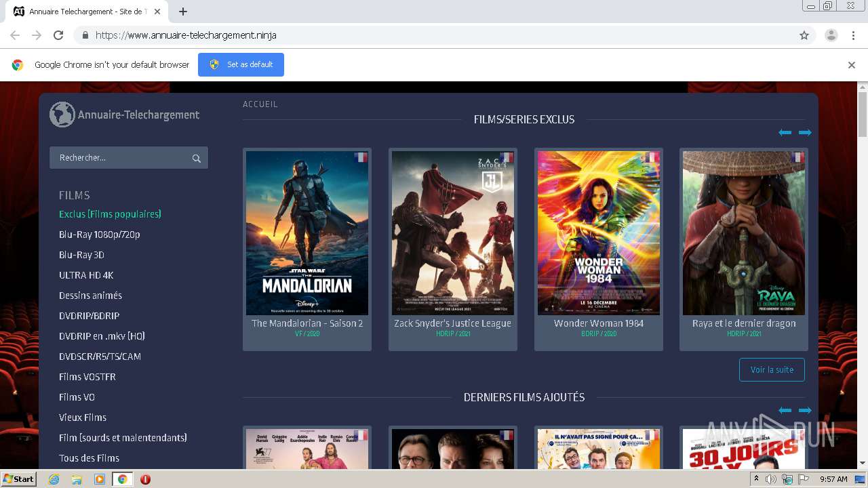This screenshot has width=868, height=488.
Task: Open Film (sourds et malentendants) category
Action: [x=123, y=438]
